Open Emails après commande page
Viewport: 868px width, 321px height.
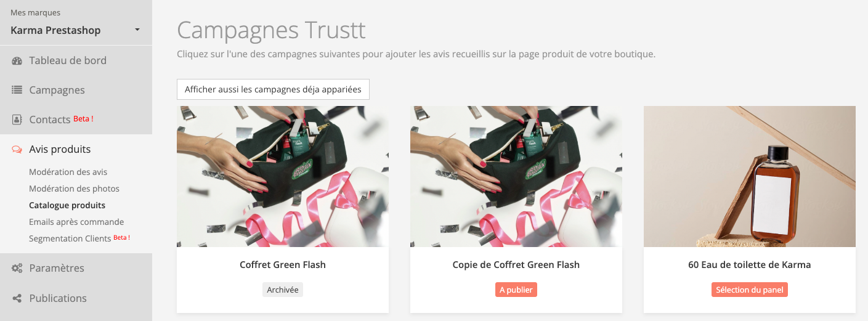tap(76, 222)
